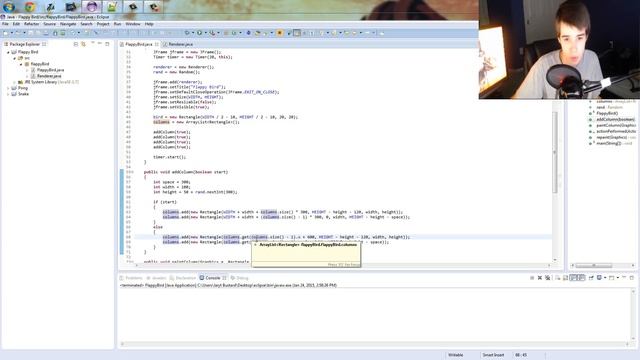Image resolution: width=640 pixels, height=360 pixels.
Task: Click line with timer.start() in editor
Action: (x=169, y=157)
